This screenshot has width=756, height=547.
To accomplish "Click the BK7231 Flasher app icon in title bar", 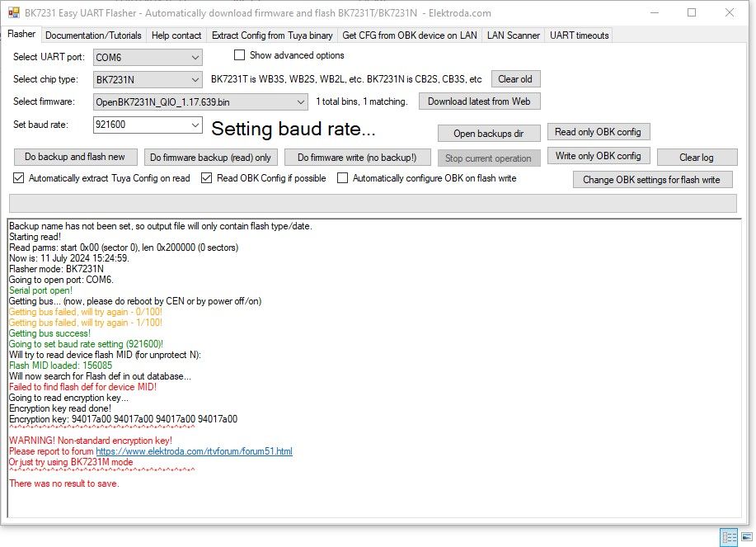I will [14, 13].
